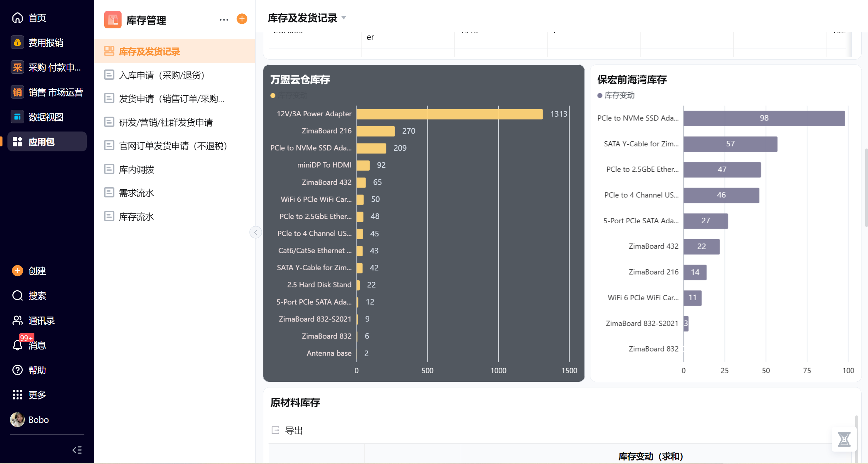Collapse the middle panel chevron handle
Screen dimensions: 868x464
point(256,233)
